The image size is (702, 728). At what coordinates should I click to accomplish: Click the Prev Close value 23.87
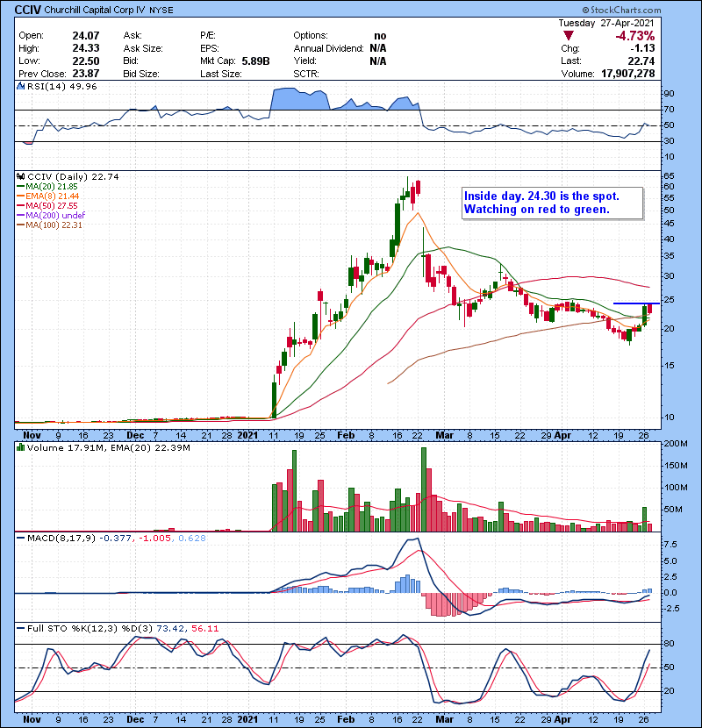click(x=86, y=74)
